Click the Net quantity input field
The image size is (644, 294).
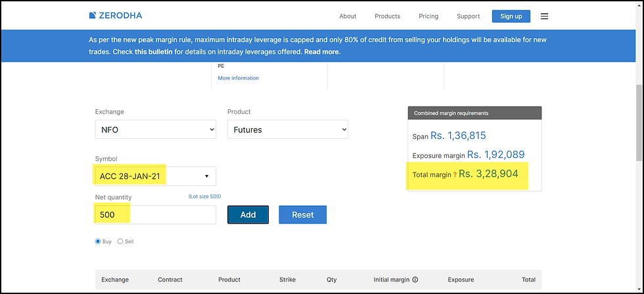156,214
